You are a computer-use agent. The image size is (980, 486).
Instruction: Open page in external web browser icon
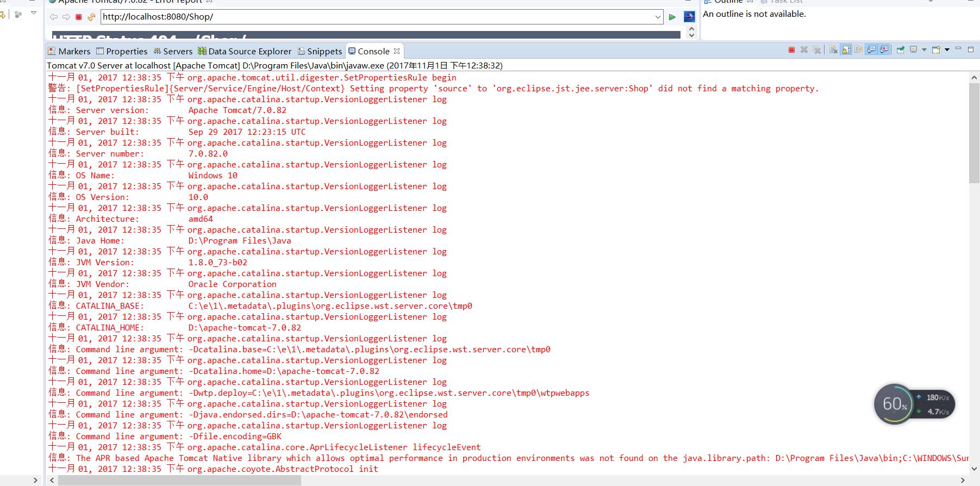689,16
